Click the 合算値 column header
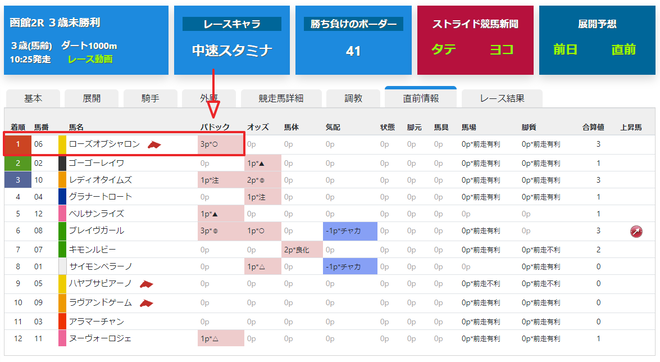 point(593,127)
